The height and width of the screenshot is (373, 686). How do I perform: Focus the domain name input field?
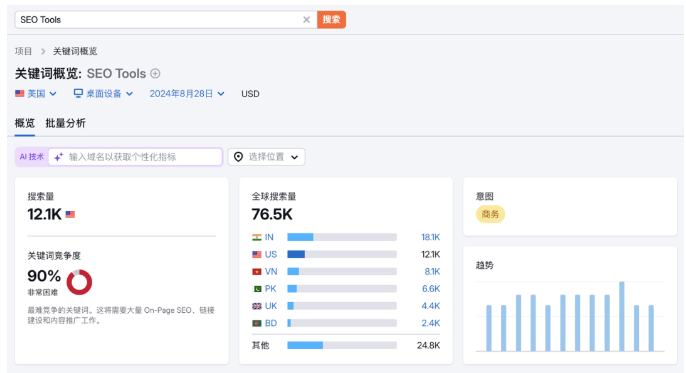coord(135,157)
